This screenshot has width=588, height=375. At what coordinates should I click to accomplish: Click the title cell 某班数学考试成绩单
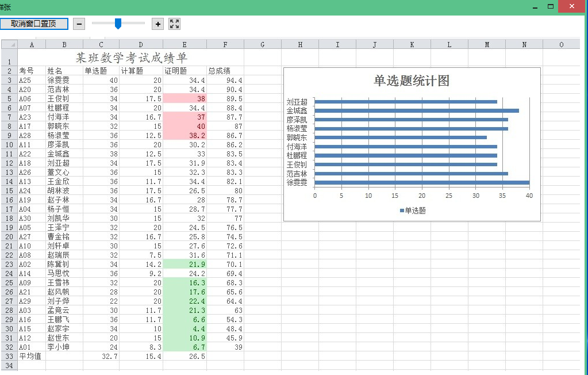(132, 58)
